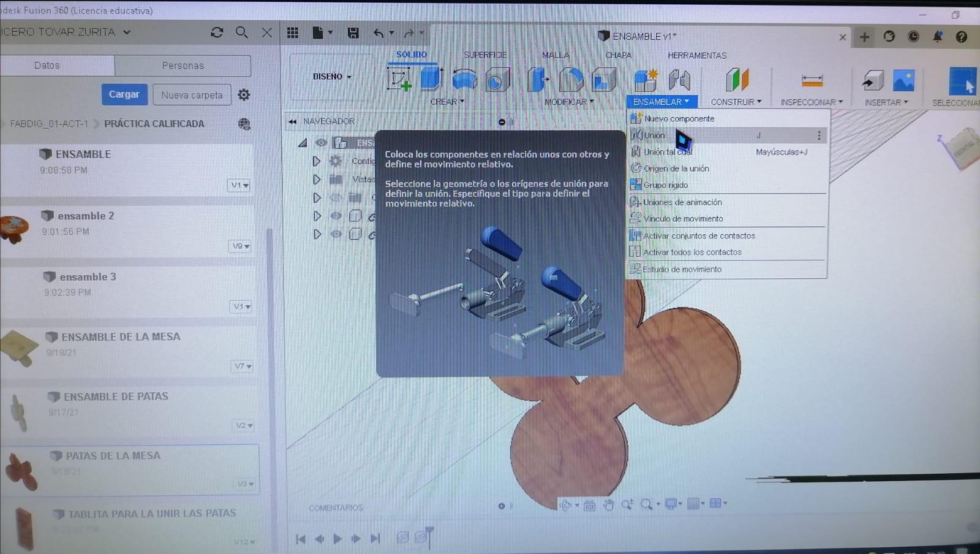Click the Measure inspect icon
The image size is (980, 554).
point(812,80)
